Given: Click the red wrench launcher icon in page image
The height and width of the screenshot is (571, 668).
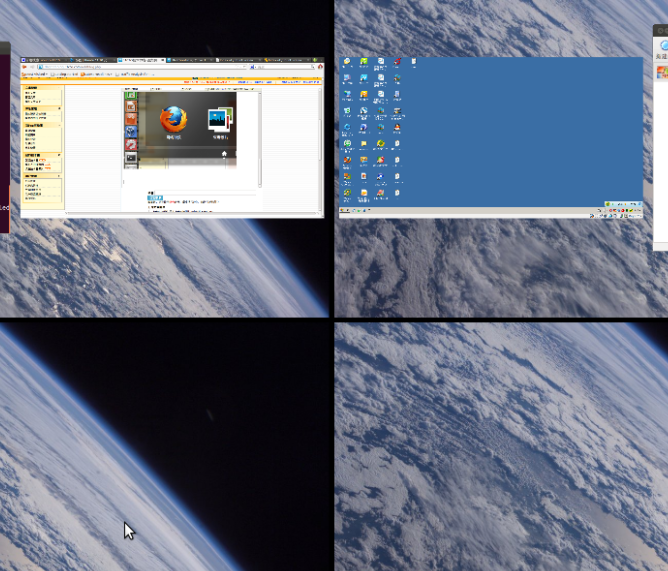Looking at the screenshot, I should tap(131, 145).
